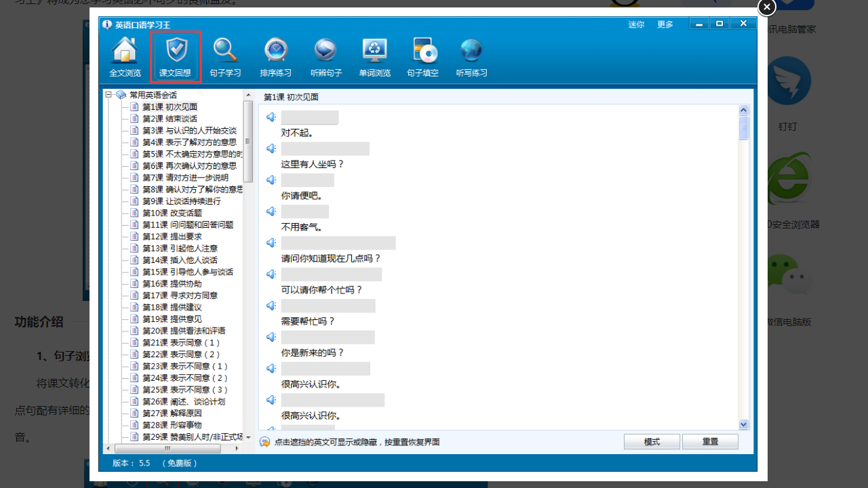Reveal hidden English above 不用客气
Screen dimensions: 868x488
[x=305, y=211]
